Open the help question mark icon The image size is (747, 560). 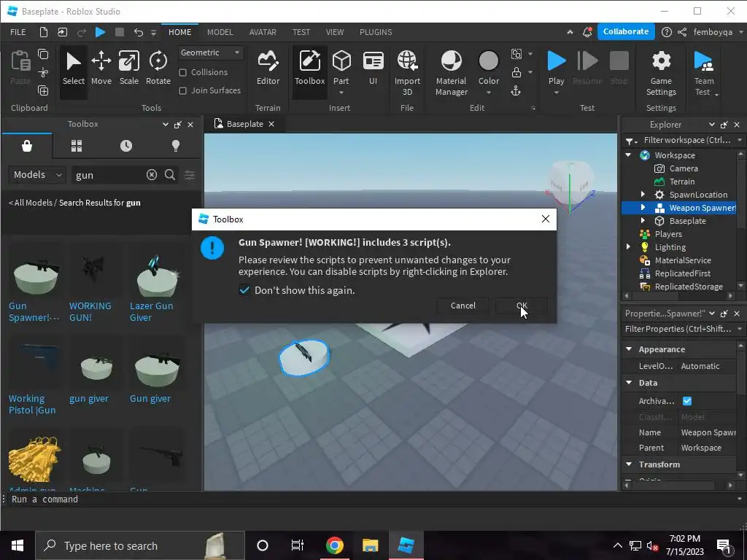point(667,32)
